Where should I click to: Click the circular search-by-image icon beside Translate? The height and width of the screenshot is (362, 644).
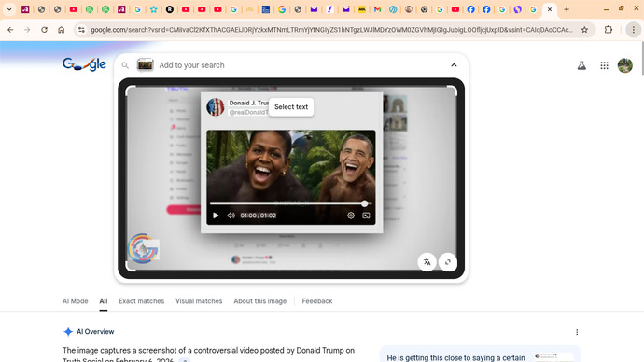point(448,262)
